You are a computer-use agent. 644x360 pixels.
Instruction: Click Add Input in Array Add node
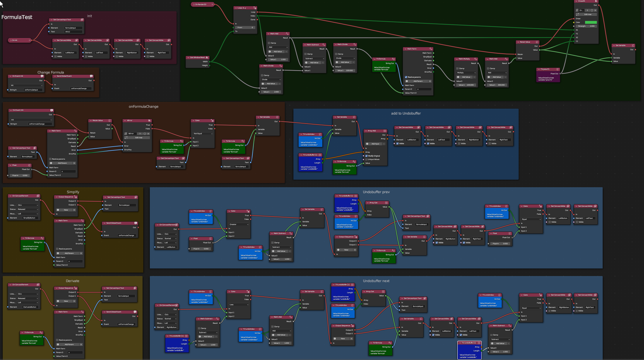375,144
